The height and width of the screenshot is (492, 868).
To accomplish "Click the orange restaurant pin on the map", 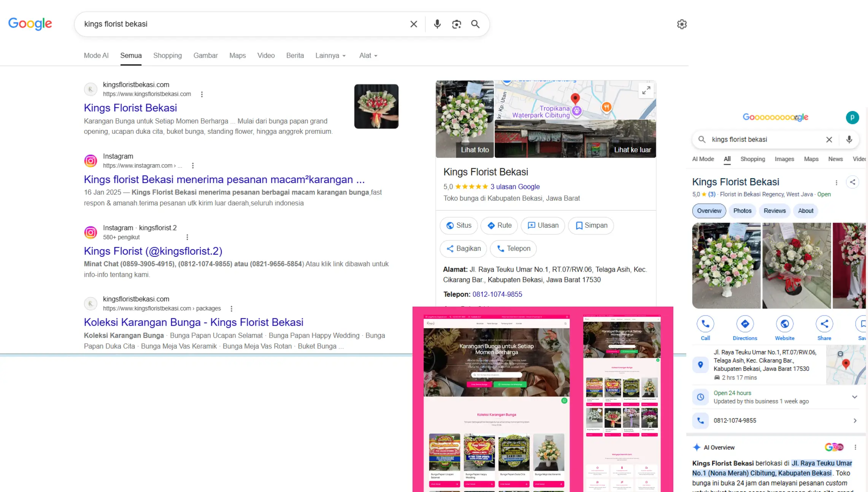I will [606, 107].
